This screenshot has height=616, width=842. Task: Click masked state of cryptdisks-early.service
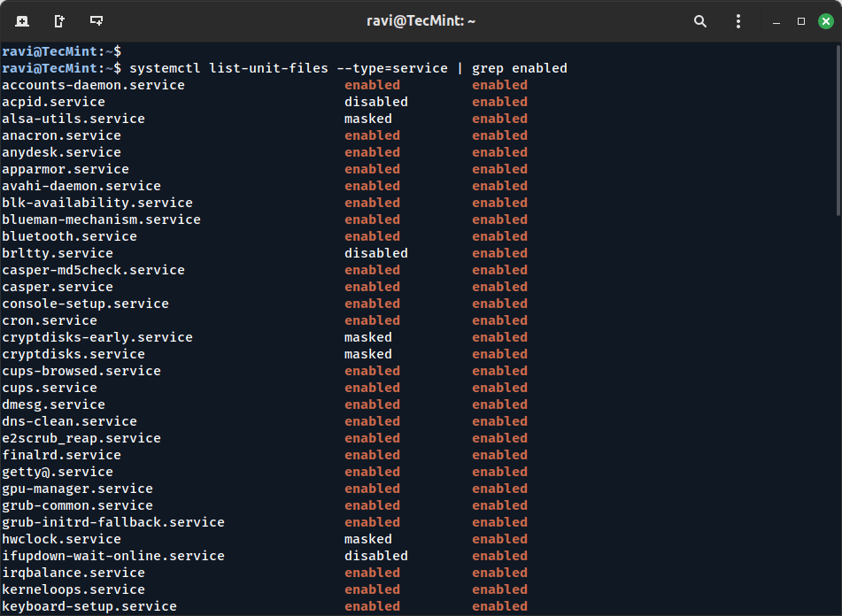(x=367, y=337)
